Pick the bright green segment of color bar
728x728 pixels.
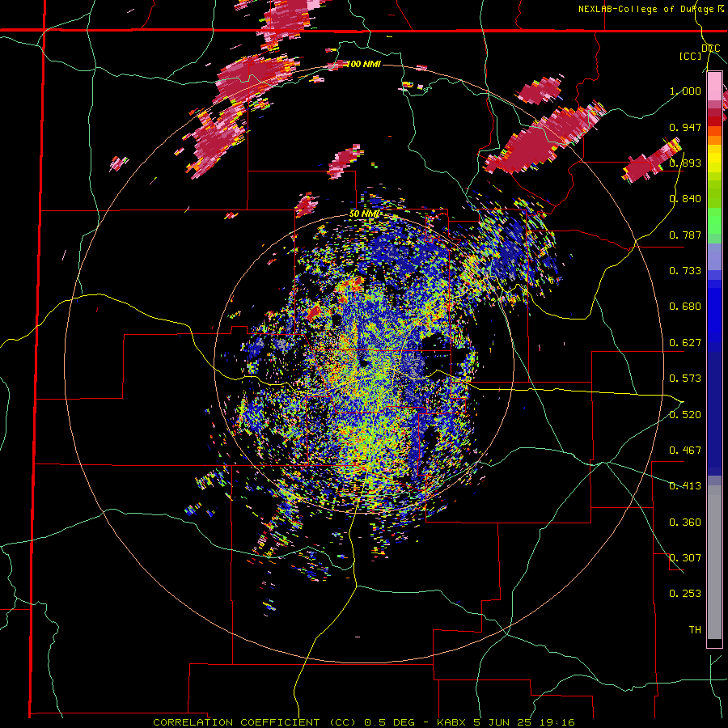click(x=714, y=221)
